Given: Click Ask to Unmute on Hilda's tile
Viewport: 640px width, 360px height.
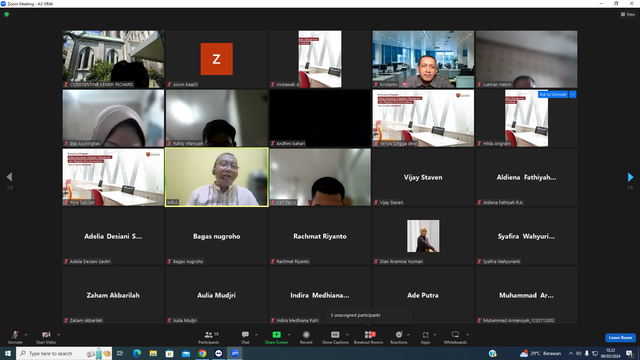Looking at the screenshot, I should tap(553, 94).
